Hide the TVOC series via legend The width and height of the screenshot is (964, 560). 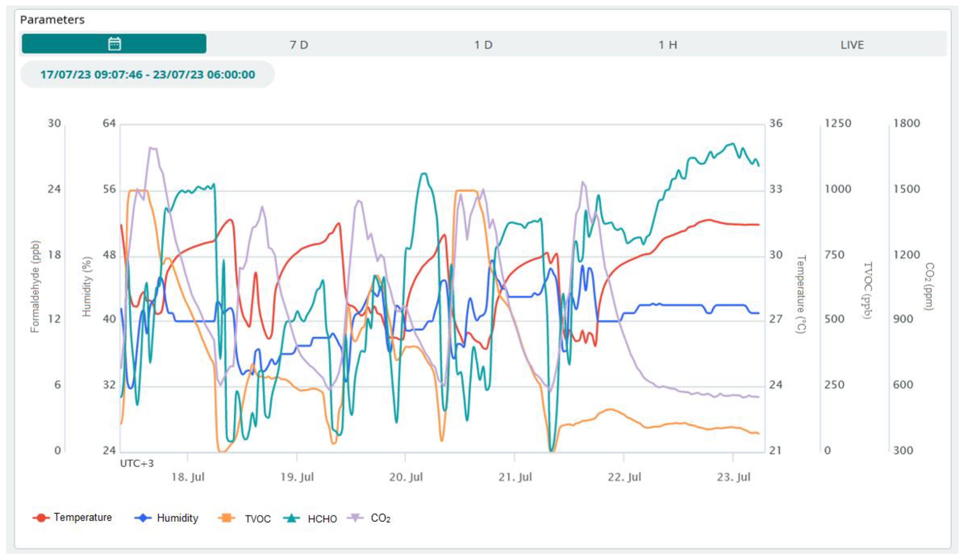(244, 518)
